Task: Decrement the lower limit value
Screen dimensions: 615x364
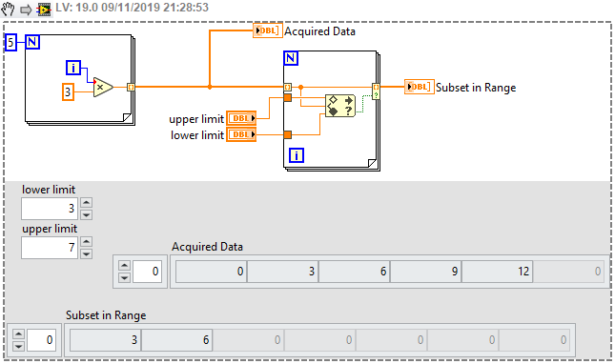Action: point(86,214)
